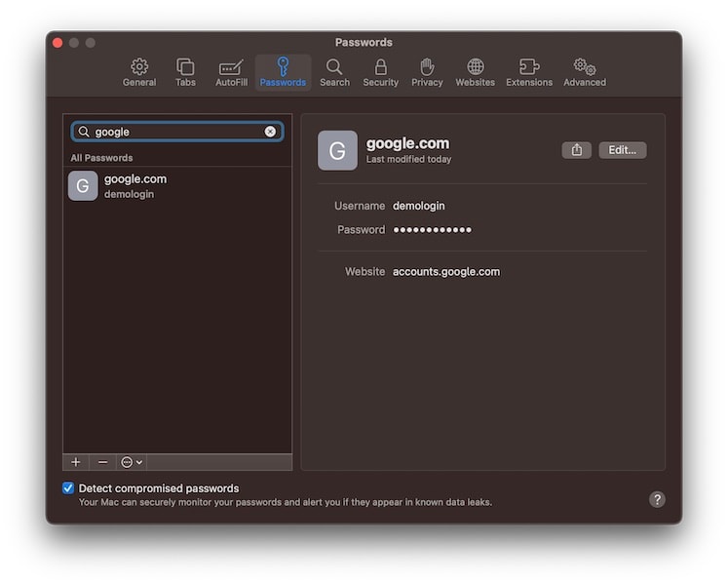Open the AutoFill preferences pane
Screen dimensions: 728x585
(231, 72)
